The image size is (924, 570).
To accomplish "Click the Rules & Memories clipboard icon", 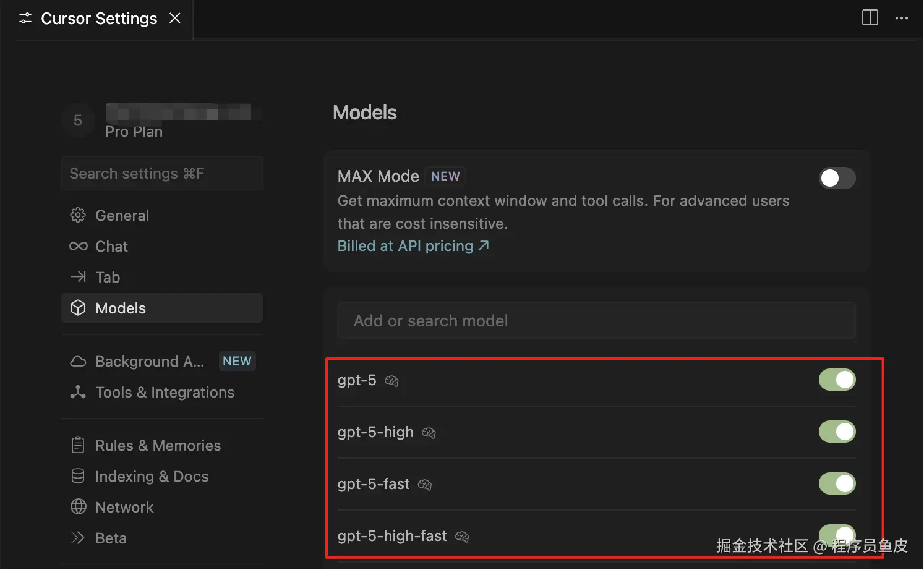I will (78, 445).
